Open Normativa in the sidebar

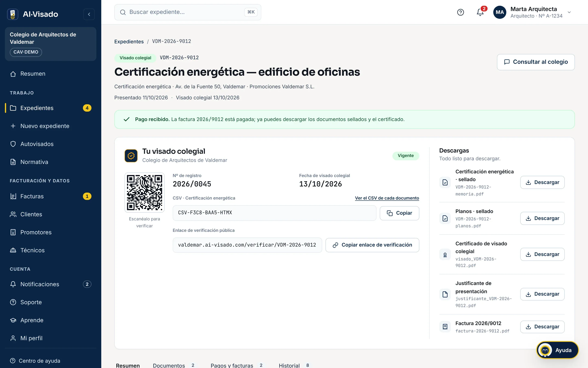pyautogui.click(x=51, y=162)
